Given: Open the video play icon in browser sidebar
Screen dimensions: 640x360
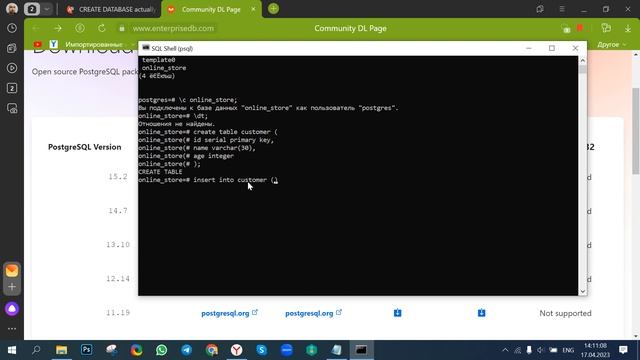Looking at the screenshot, I should tap(12, 68).
